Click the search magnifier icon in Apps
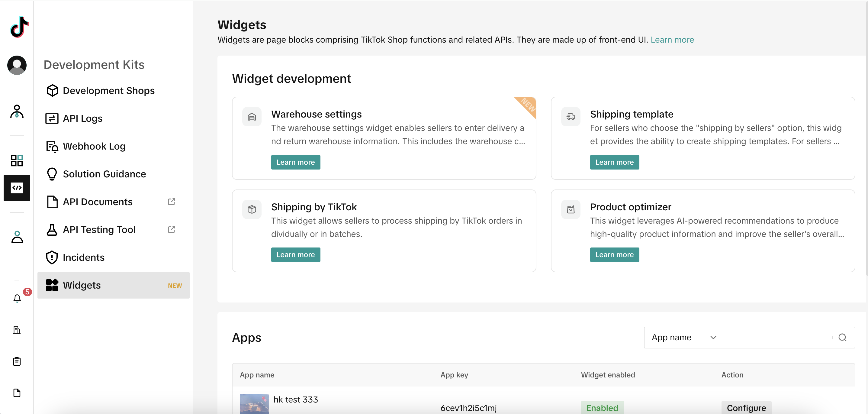 [842, 338]
